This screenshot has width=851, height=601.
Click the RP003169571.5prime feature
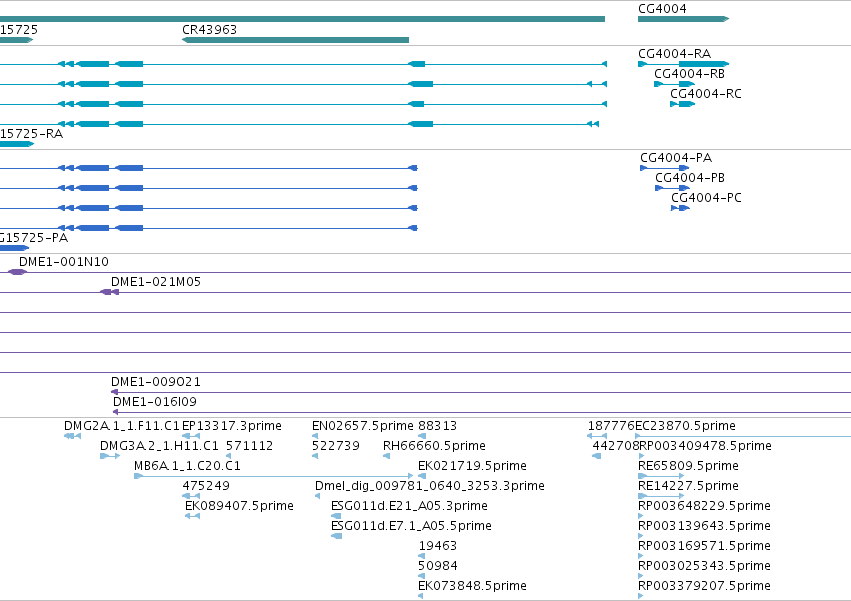coord(641,556)
